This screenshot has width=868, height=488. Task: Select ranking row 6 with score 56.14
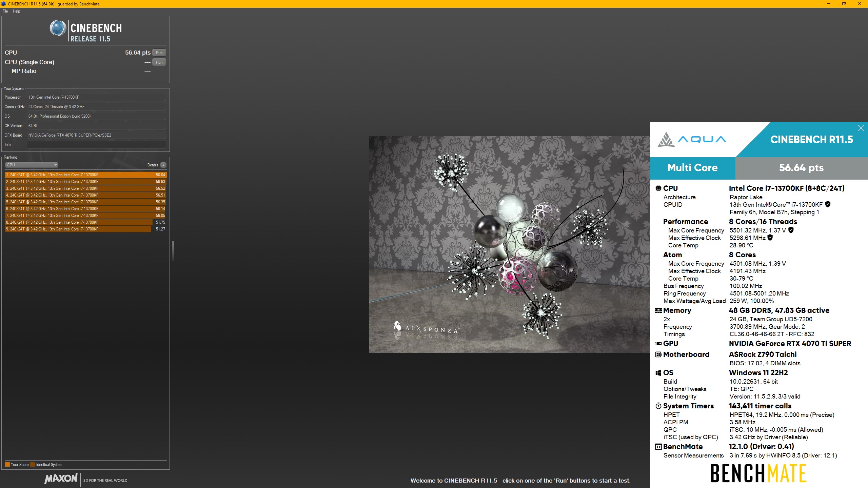click(85, 209)
